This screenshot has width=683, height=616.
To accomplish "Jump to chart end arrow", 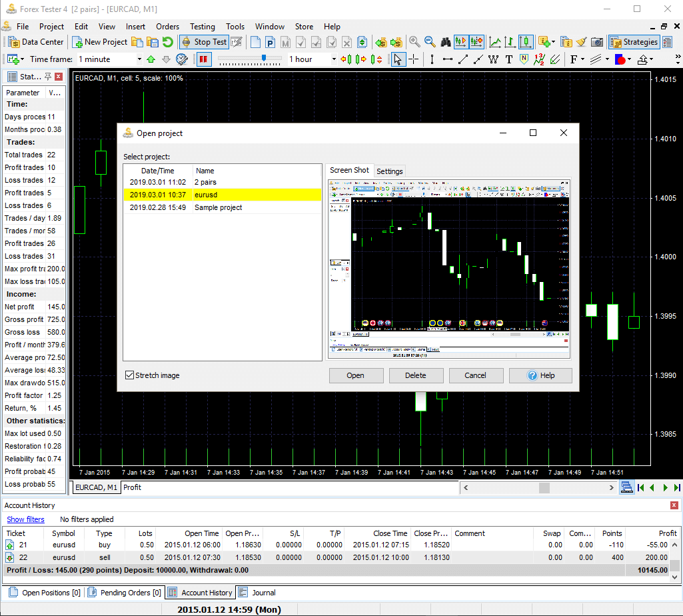I will click(677, 487).
